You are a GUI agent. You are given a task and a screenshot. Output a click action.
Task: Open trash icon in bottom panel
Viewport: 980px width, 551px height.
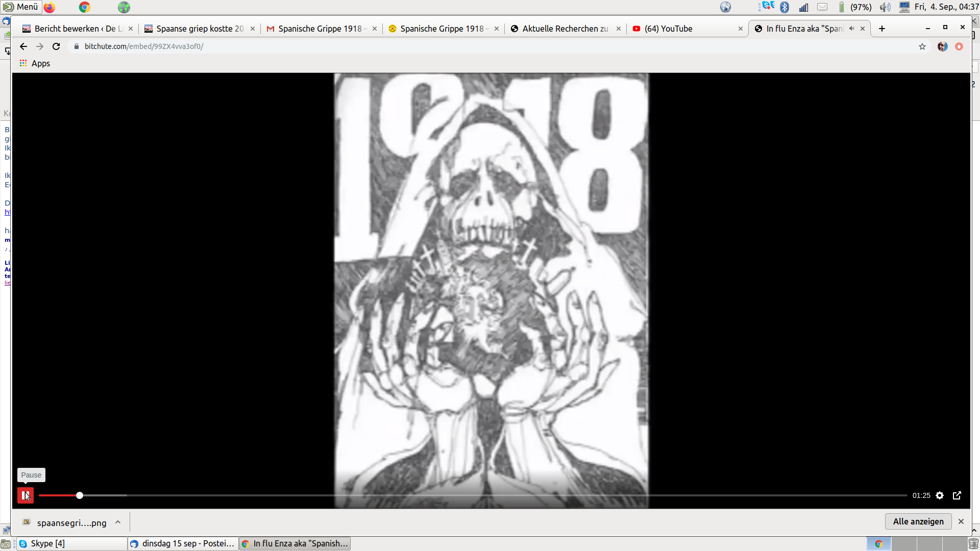(973, 544)
